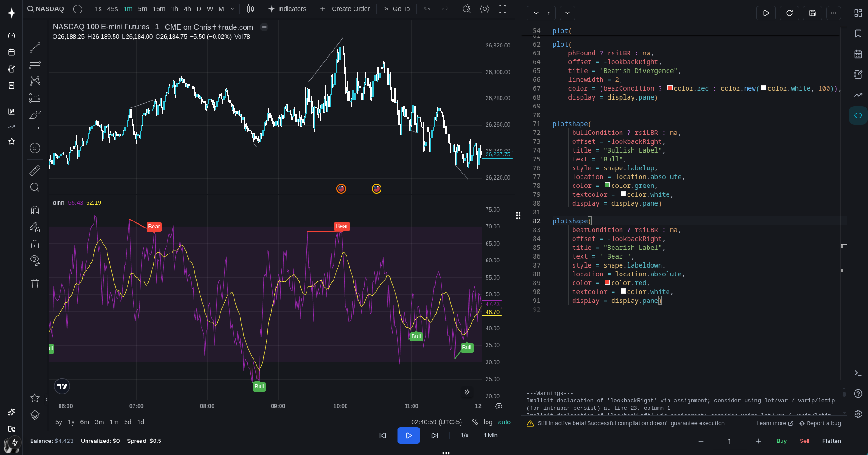The height and width of the screenshot is (455, 868).
Task: Select the 6m date range
Action: tap(85, 422)
